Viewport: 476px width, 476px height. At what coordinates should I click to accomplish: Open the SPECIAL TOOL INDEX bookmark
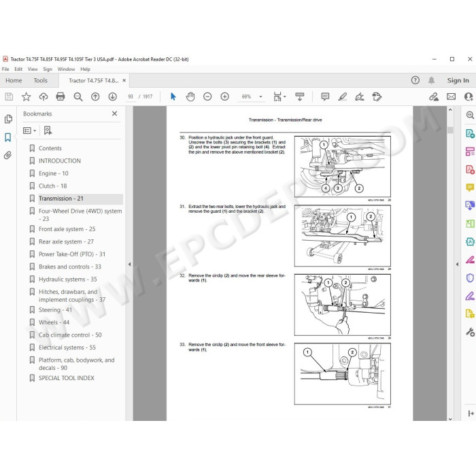tap(67, 378)
